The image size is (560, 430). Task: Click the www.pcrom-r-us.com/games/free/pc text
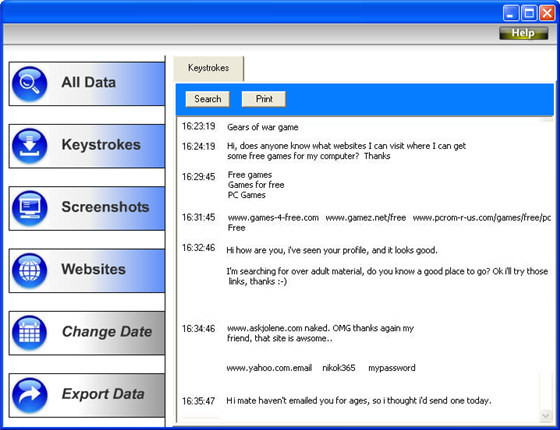click(482, 218)
